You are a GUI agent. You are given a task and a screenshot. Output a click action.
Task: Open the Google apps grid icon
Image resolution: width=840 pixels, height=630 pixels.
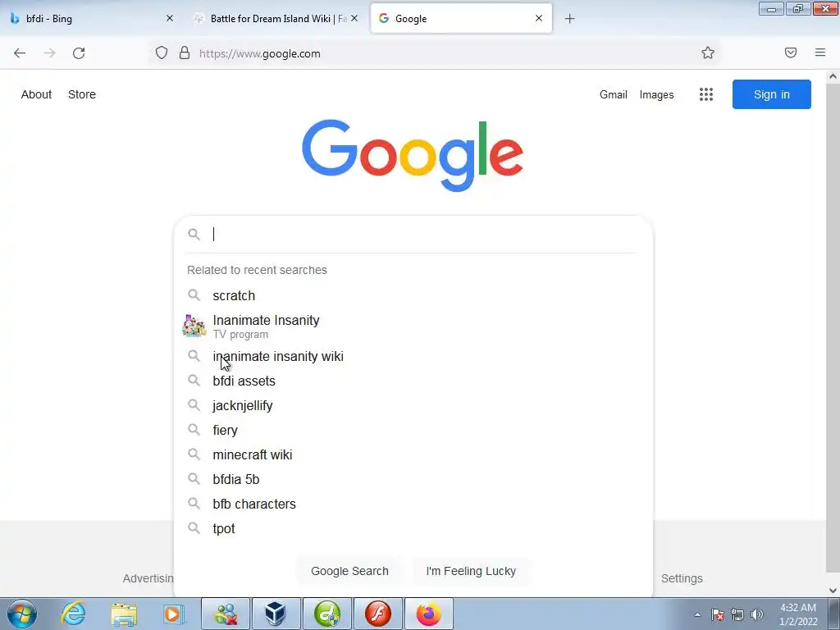(705, 94)
